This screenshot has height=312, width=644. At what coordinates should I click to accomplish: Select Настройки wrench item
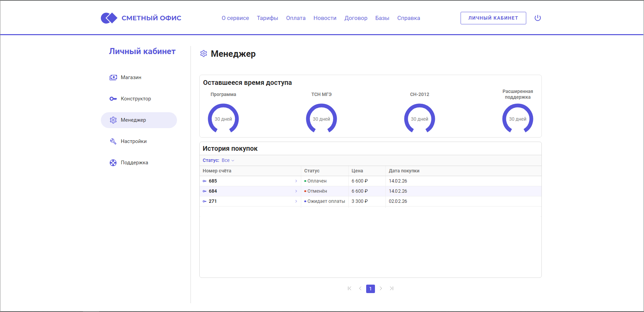[133, 141]
